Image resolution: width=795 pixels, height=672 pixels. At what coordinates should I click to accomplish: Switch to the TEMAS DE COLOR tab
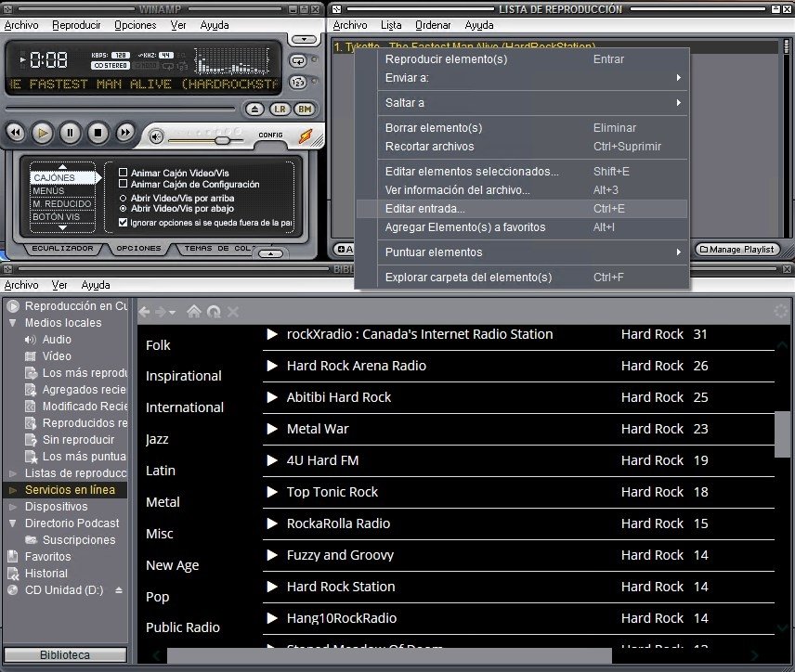[x=218, y=249]
